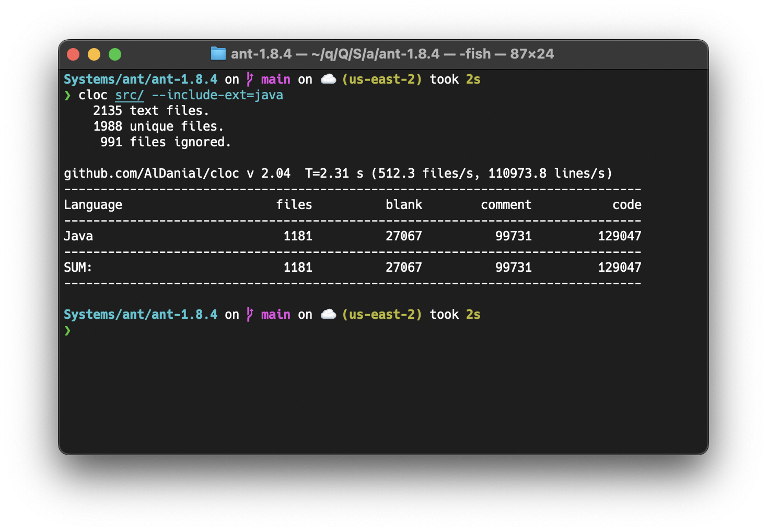Viewport: 767px width, 532px height.
Task: Click 1181 files value in SUM row
Action: [298, 268]
